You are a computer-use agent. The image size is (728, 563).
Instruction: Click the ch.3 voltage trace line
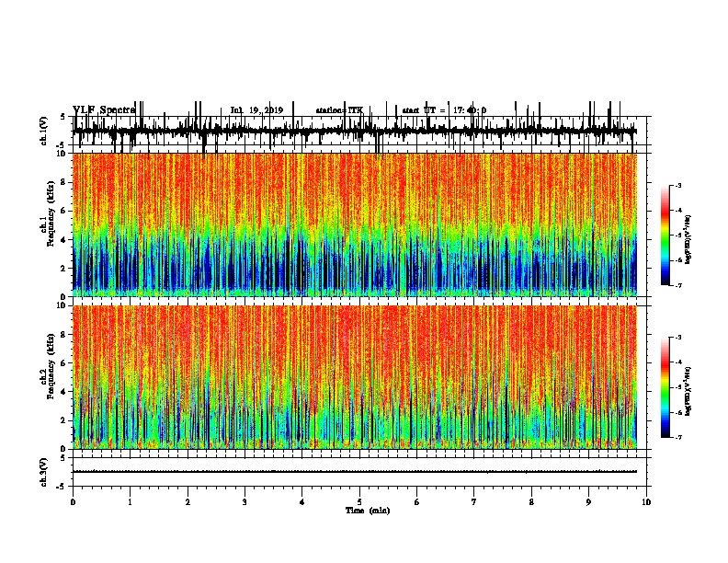tap(355, 472)
